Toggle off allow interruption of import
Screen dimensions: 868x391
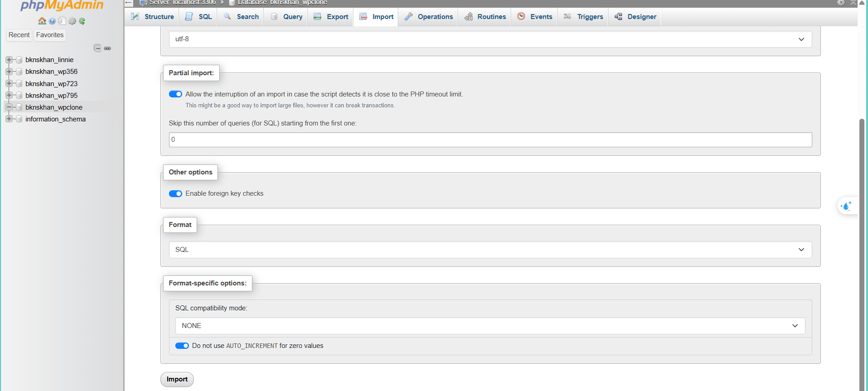(x=175, y=94)
